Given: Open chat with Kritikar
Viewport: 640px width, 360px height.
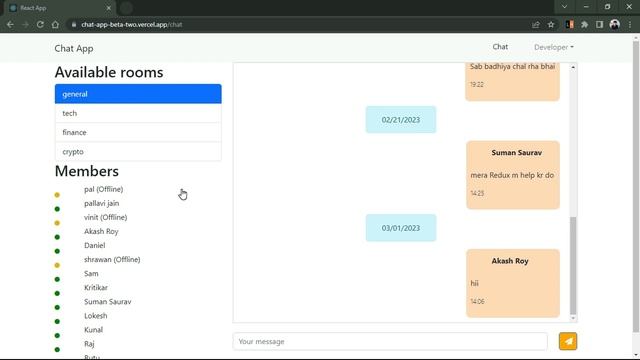Looking at the screenshot, I should pos(96,288).
